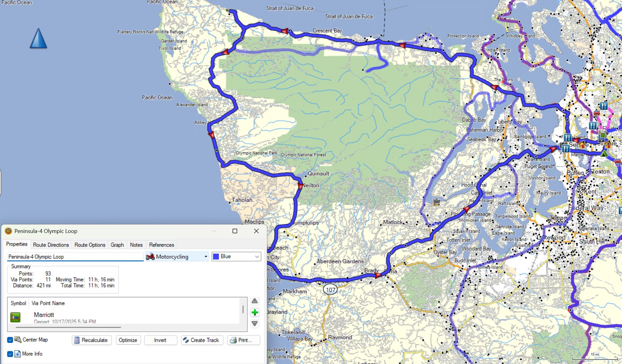The width and height of the screenshot is (622, 364).
Task: Expand the Blue route color dropdown
Action: pos(236,257)
